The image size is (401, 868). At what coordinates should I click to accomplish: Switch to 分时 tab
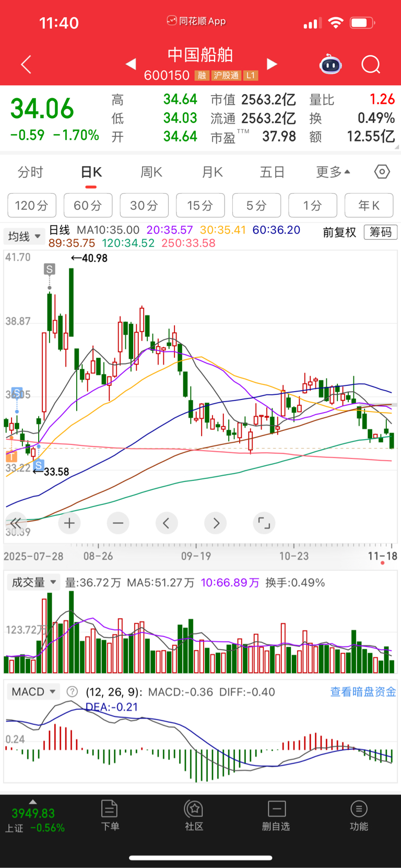pos(30,172)
